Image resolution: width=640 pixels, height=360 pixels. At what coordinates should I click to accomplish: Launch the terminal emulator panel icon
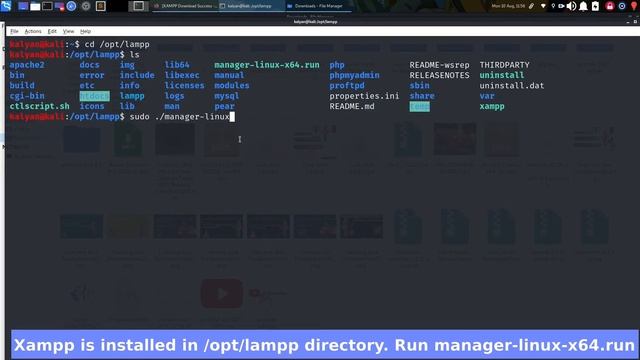coord(47,6)
